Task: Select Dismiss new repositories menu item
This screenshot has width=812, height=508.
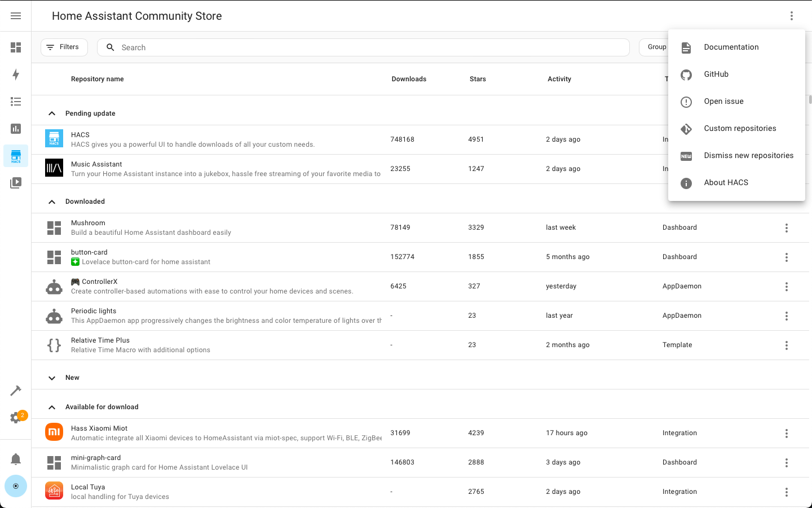Action: click(736, 156)
